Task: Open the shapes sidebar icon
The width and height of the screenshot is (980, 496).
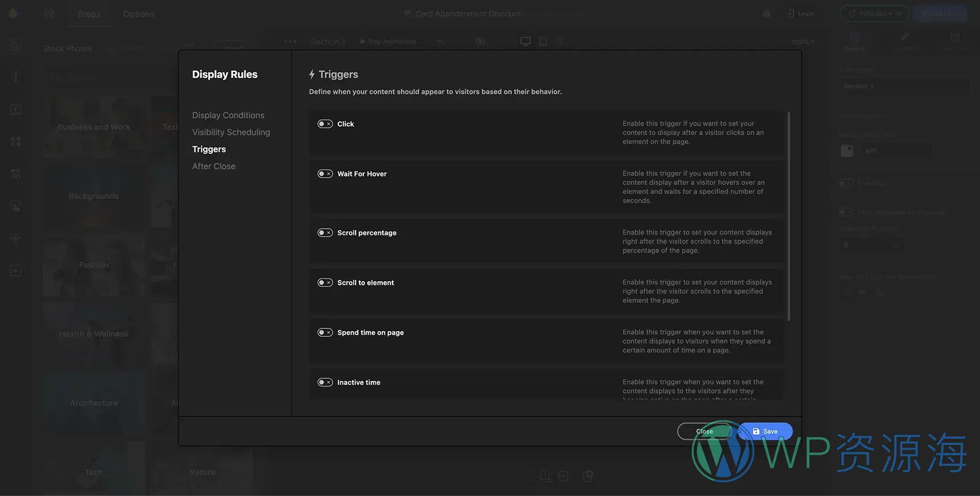Action: click(16, 141)
